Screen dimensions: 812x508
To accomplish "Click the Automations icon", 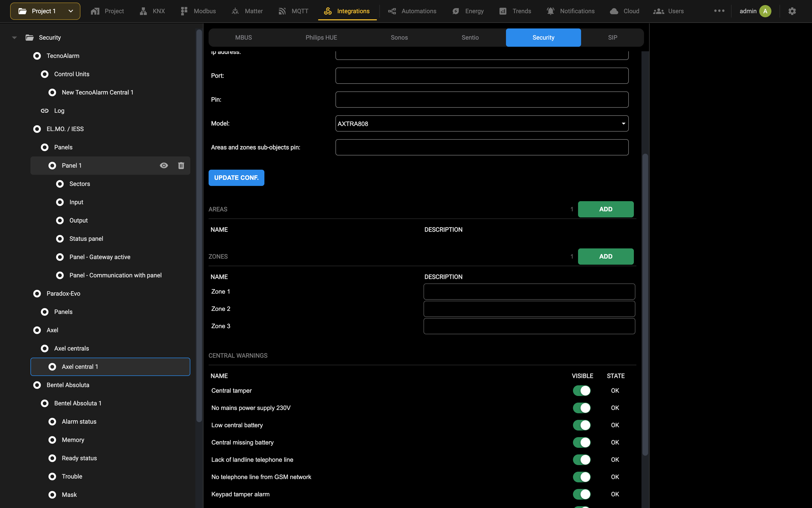I will [x=392, y=11].
